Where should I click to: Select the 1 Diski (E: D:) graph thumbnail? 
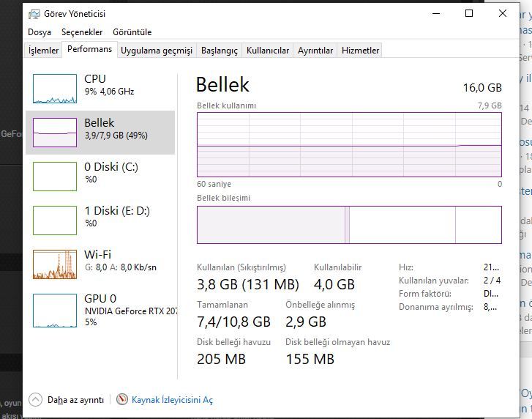54,220
